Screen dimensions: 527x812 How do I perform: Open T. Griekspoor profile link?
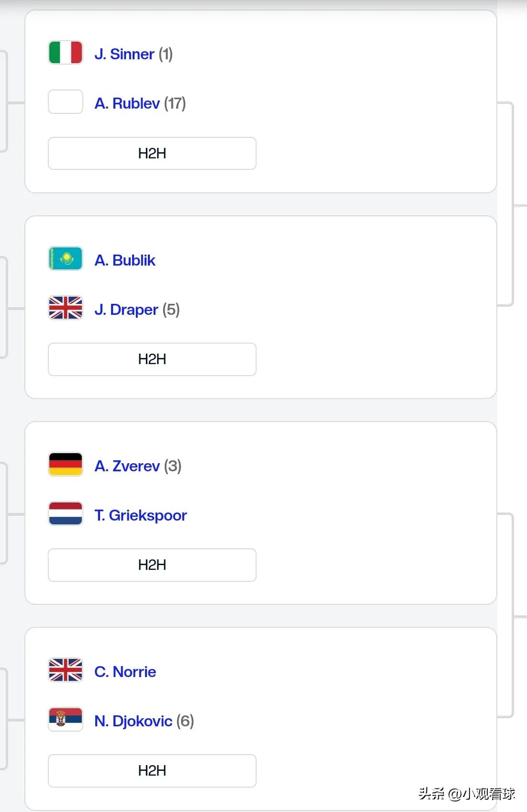[141, 515]
